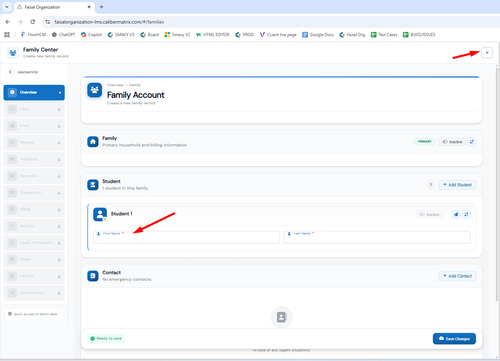Focus the Last Name input field

[377, 237]
